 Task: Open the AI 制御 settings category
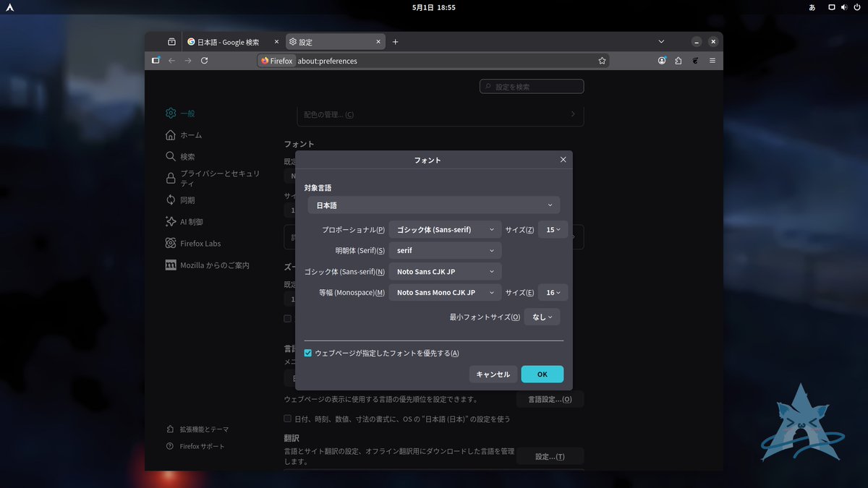[184, 221]
